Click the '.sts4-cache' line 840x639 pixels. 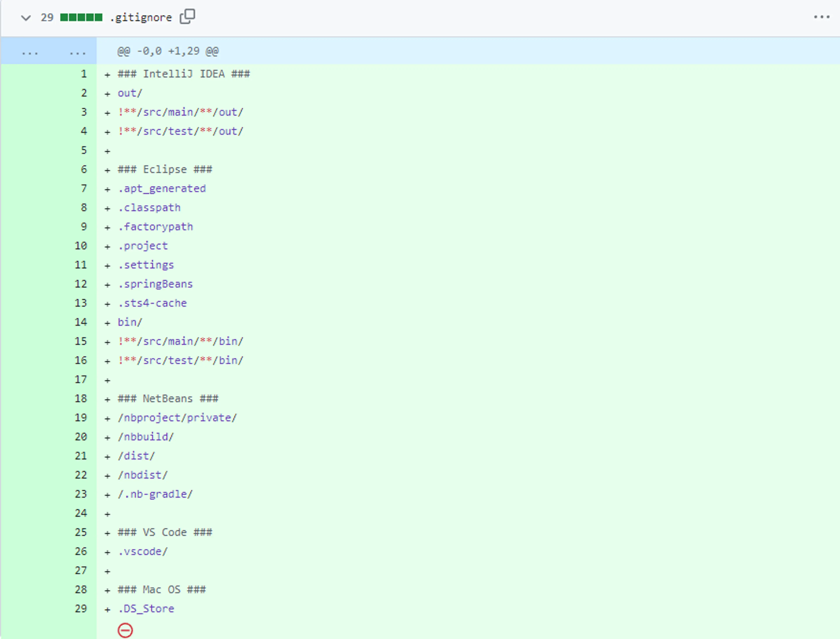(152, 303)
